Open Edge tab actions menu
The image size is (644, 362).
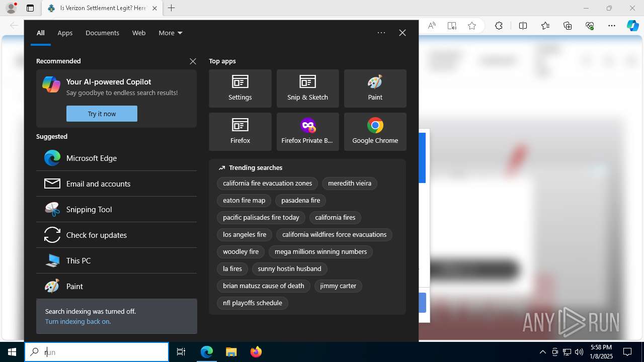click(x=30, y=8)
